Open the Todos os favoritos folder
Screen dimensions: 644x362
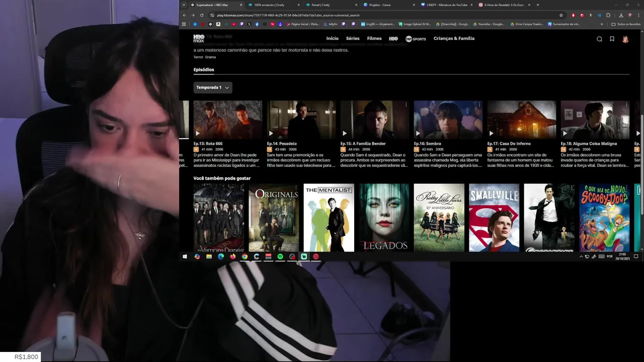tap(626, 24)
